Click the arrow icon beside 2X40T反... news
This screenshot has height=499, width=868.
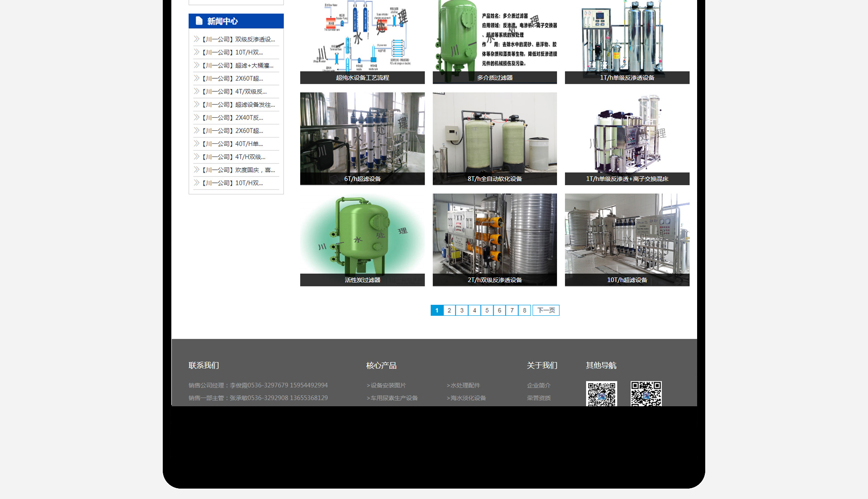pos(197,118)
